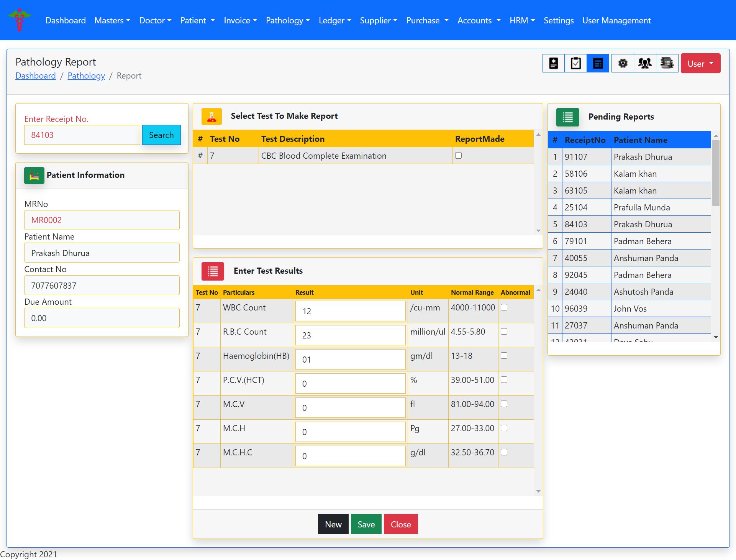Mark WBC Count as abnormal
This screenshot has height=560, width=736.
click(504, 307)
